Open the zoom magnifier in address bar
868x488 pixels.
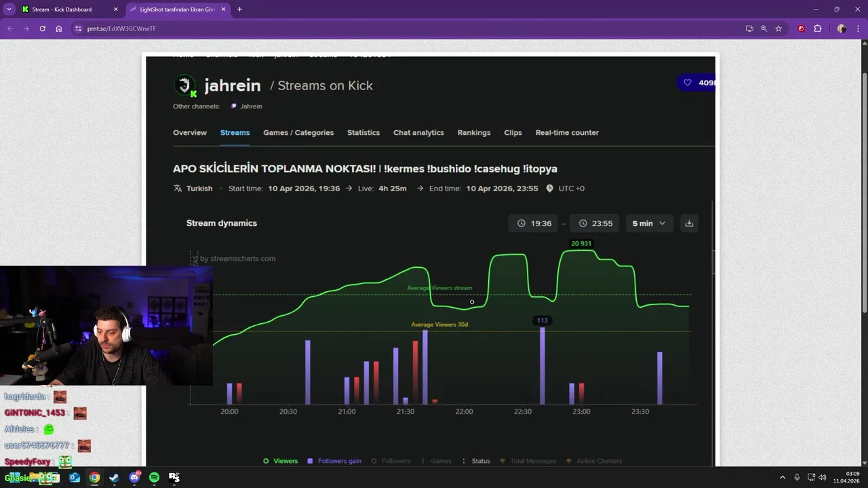pyautogui.click(x=764, y=28)
